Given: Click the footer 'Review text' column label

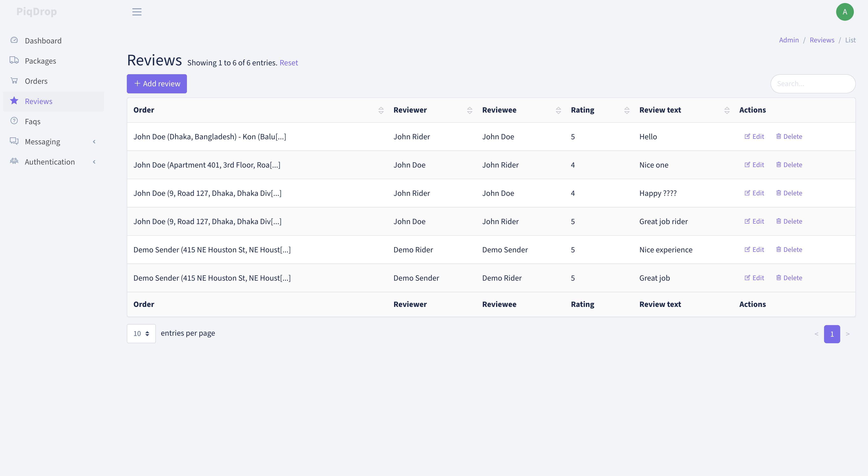Looking at the screenshot, I should click(660, 304).
